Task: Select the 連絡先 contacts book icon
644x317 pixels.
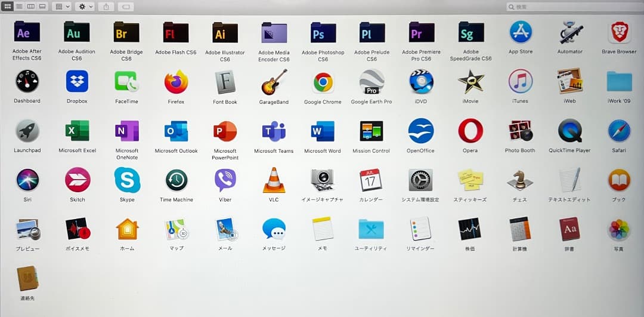Action: [x=28, y=279]
